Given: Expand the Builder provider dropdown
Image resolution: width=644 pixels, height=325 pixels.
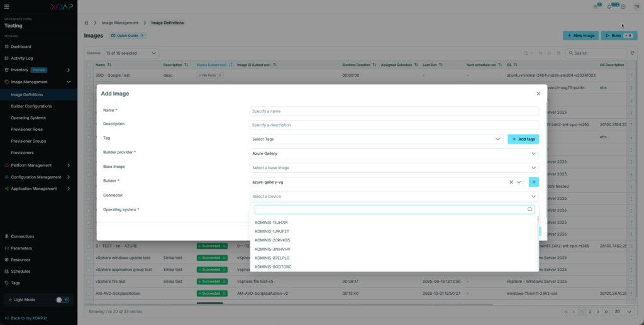Looking at the screenshot, I should 394,153.
